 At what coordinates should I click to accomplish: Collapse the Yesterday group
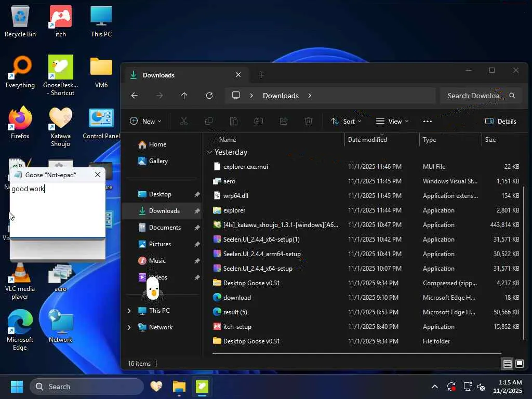click(209, 152)
